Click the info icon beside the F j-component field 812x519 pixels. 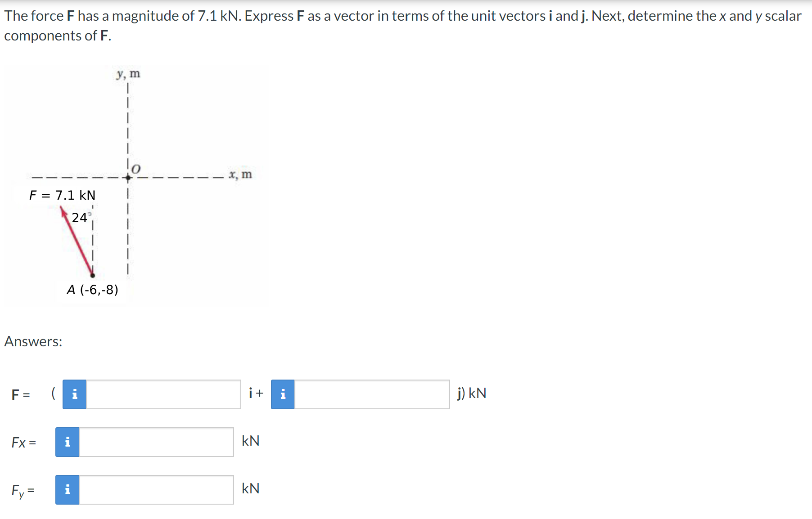(283, 394)
